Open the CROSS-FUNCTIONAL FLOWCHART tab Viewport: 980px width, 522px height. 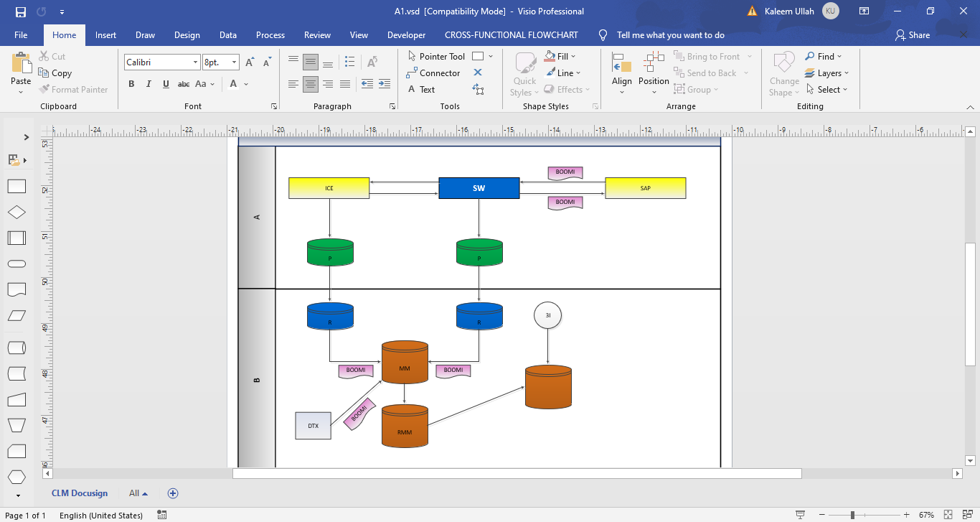click(x=511, y=34)
